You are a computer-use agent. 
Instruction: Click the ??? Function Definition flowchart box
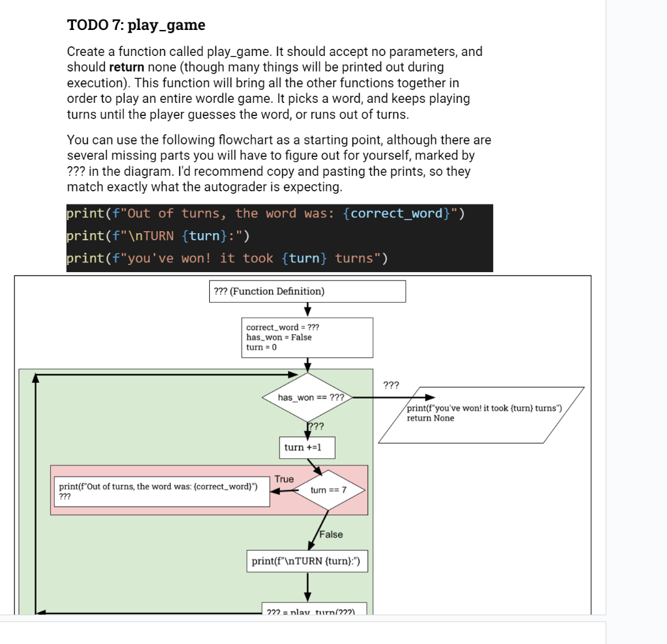coord(306,291)
